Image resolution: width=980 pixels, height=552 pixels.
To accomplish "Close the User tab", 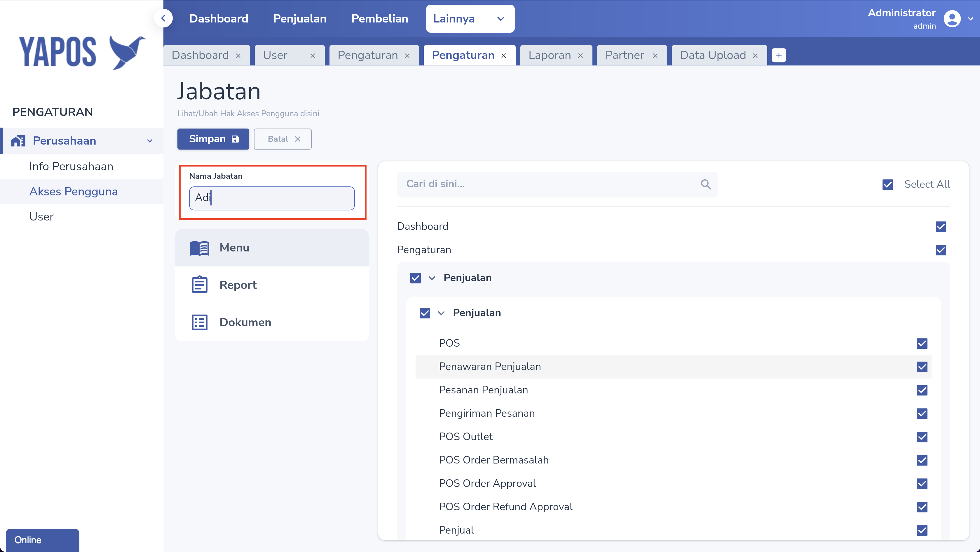I will coord(313,55).
